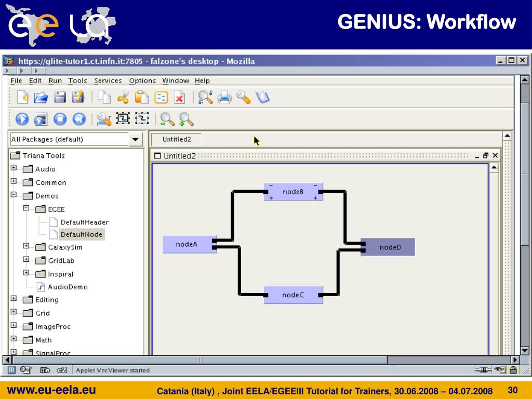Open the Edit menu
Screen dimensions: 532x399
coord(35,81)
